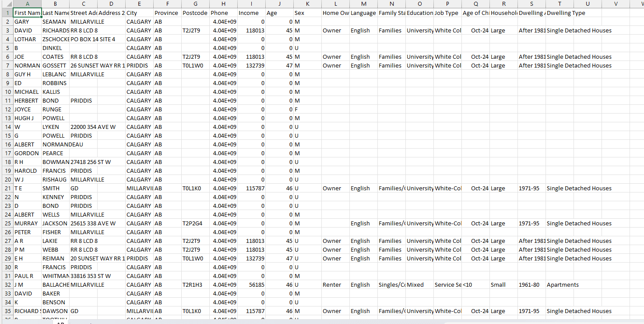Click the "Dwelling Type" header cell
The width and height of the screenshot is (644, 324).
(x=560, y=13)
